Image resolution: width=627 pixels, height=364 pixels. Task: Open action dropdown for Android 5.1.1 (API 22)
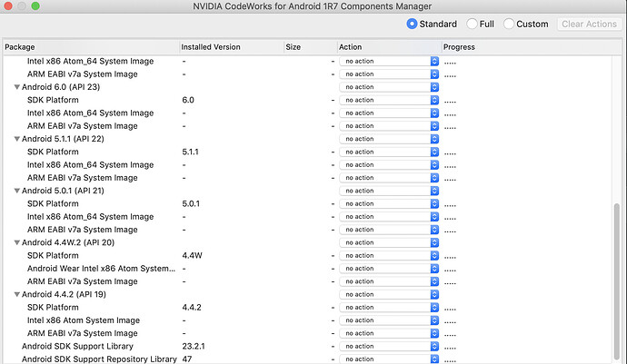pyautogui.click(x=389, y=139)
